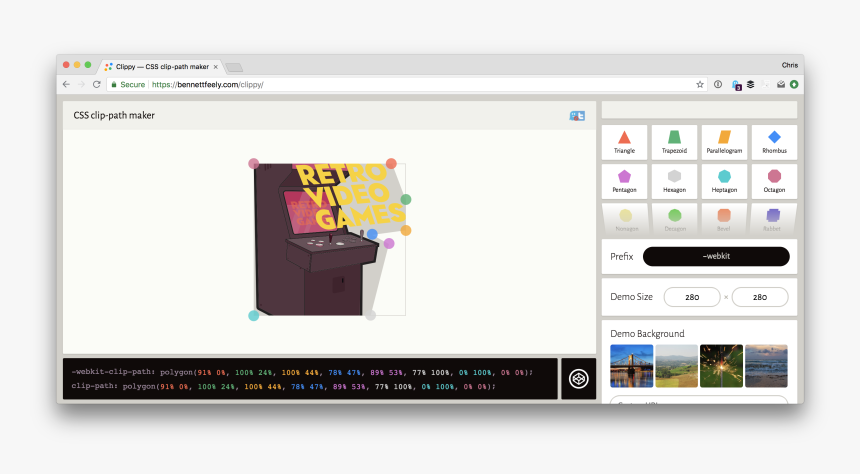Click the -webkit-clip-path code line
The width and height of the screenshot is (860, 474).
point(302,372)
